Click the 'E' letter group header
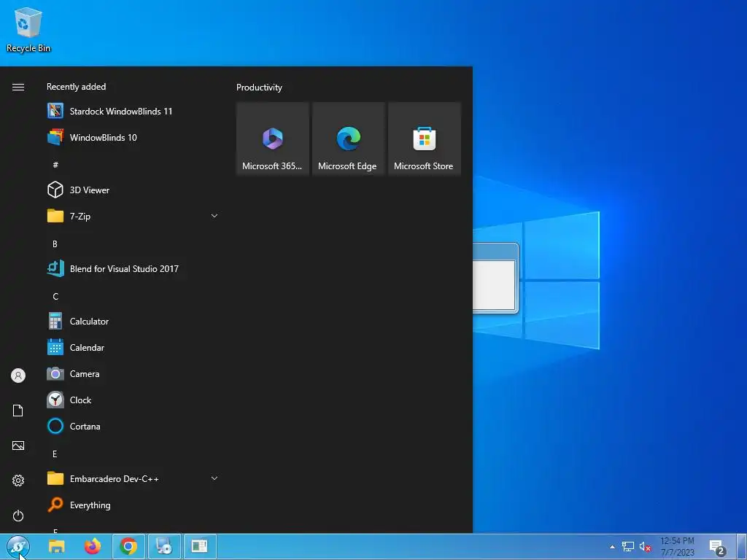 pyautogui.click(x=55, y=454)
